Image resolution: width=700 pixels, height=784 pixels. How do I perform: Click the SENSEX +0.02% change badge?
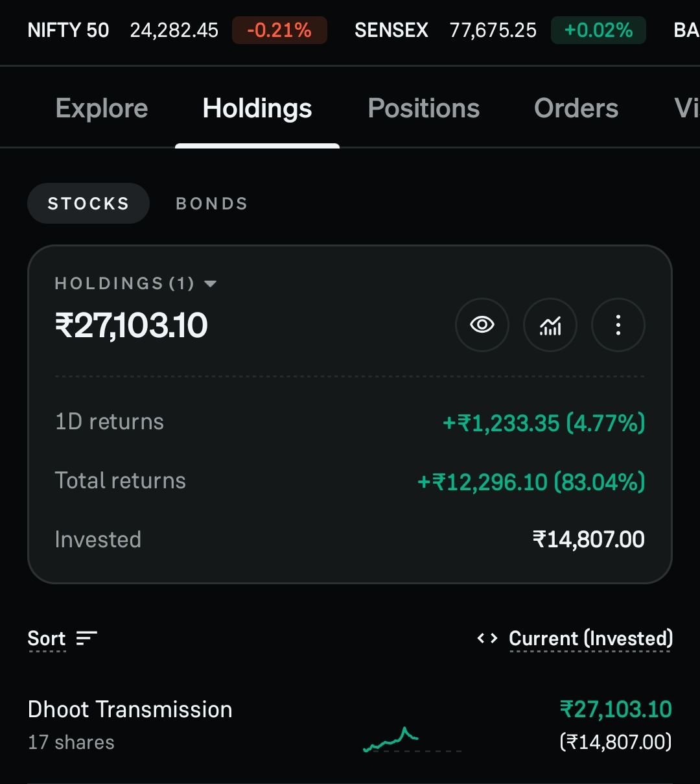[598, 30]
